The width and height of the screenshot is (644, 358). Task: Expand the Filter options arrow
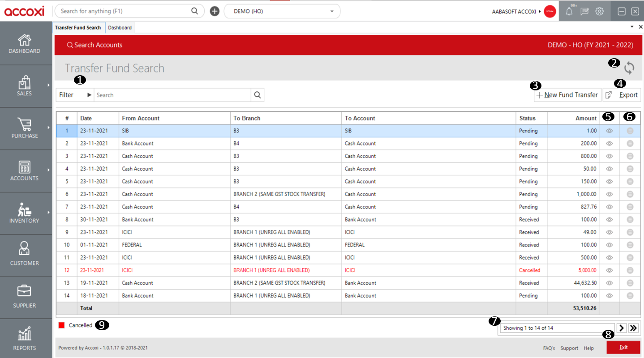tap(89, 95)
